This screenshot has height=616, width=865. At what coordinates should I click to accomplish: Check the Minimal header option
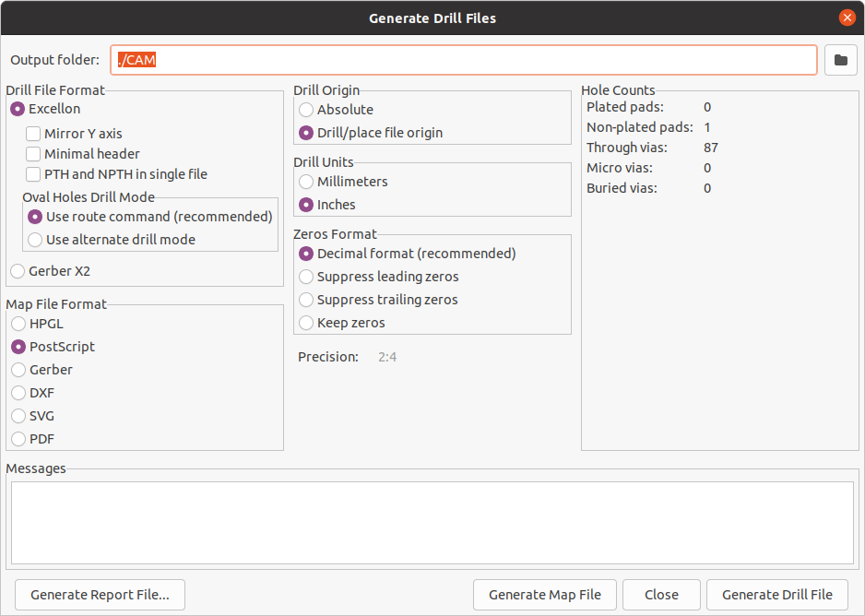pyautogui.click(x=33, y=154)
